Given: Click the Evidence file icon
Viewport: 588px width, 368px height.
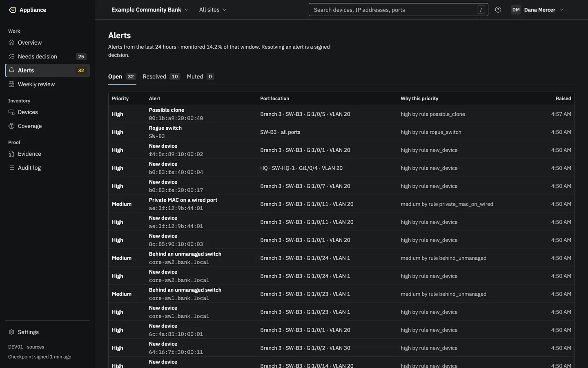Looking at the screenshot, I should (x=11, y=154).
